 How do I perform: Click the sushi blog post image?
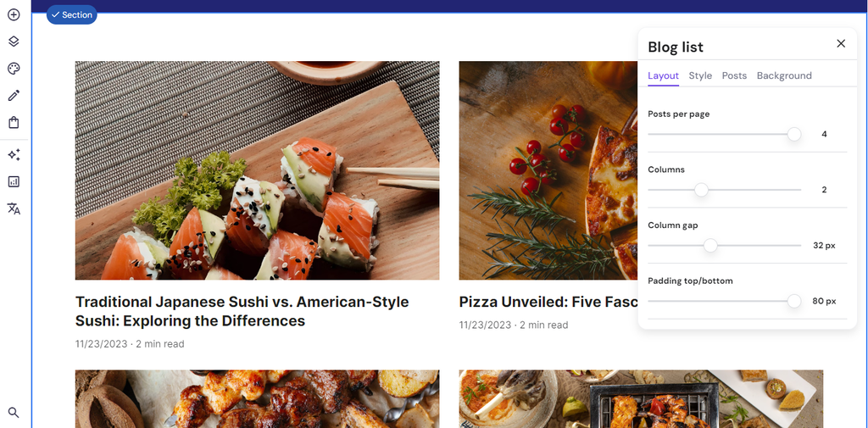pyautogui.click(x=257, y=170)
